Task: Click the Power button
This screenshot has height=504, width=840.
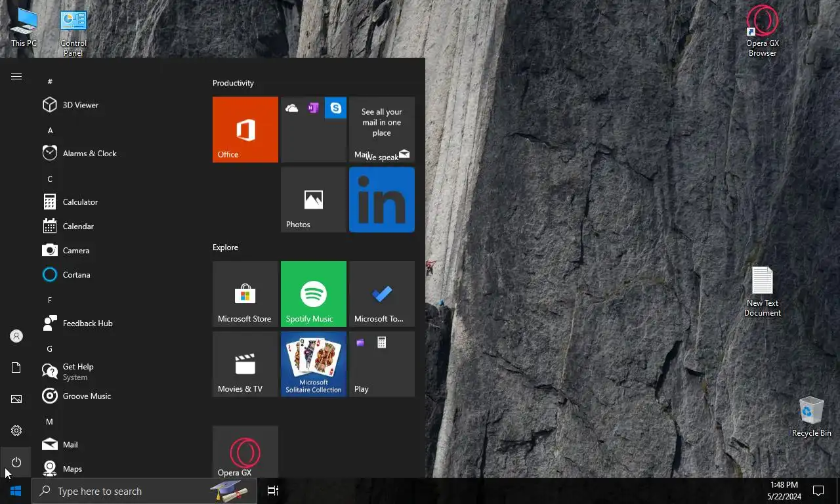Action: click(x=16, y=462)
